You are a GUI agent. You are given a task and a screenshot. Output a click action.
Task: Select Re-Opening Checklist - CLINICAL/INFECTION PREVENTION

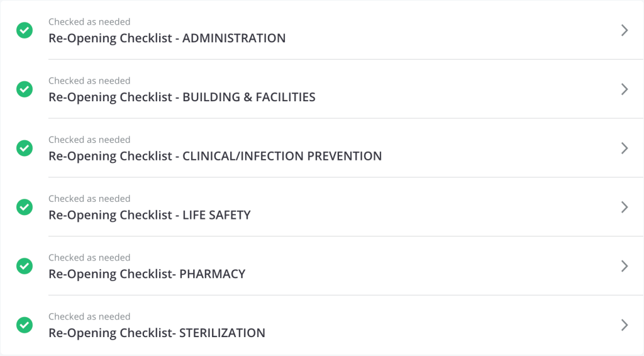click(x=215, y=156)
